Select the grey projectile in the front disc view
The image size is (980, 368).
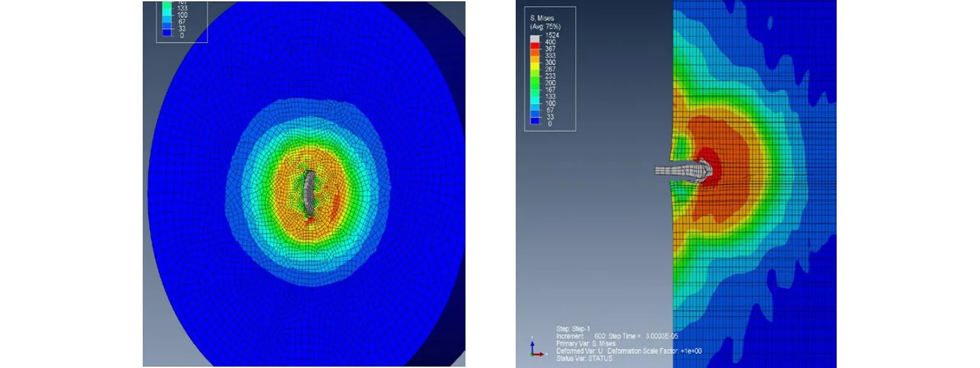pyautogui.click(x=310, y=193)
